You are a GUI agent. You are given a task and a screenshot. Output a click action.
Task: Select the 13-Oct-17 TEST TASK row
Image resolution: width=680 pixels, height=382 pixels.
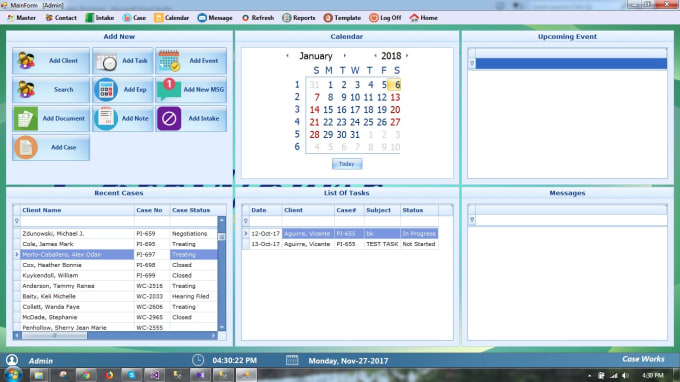point(340,244)
